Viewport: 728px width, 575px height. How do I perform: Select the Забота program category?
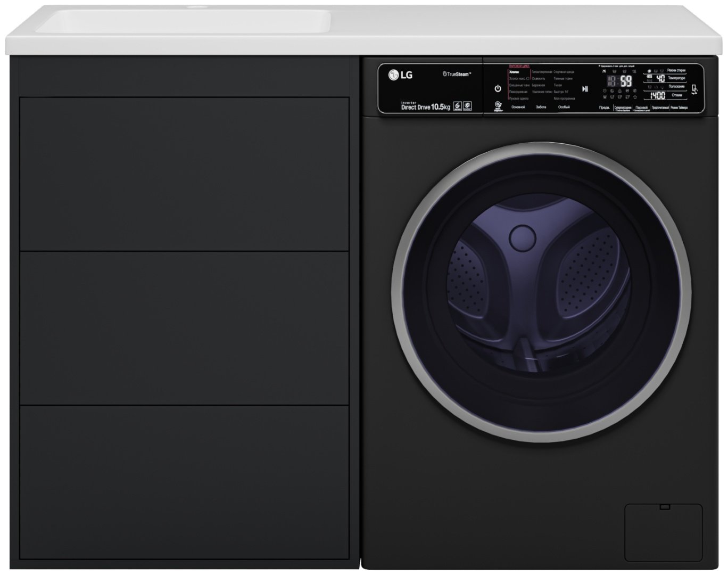click(x=541, y=107)
